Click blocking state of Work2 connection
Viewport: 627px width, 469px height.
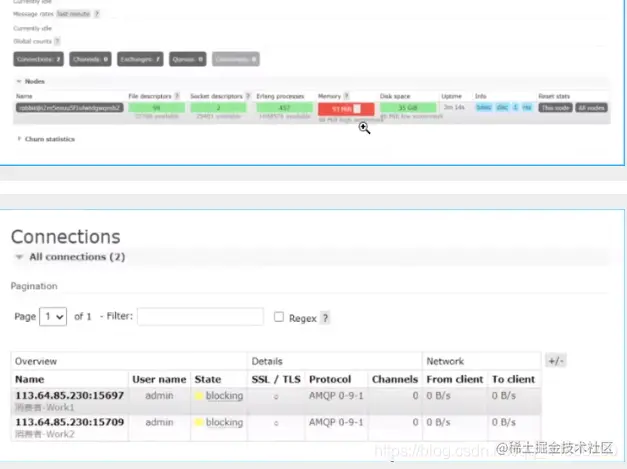[224, 423]
